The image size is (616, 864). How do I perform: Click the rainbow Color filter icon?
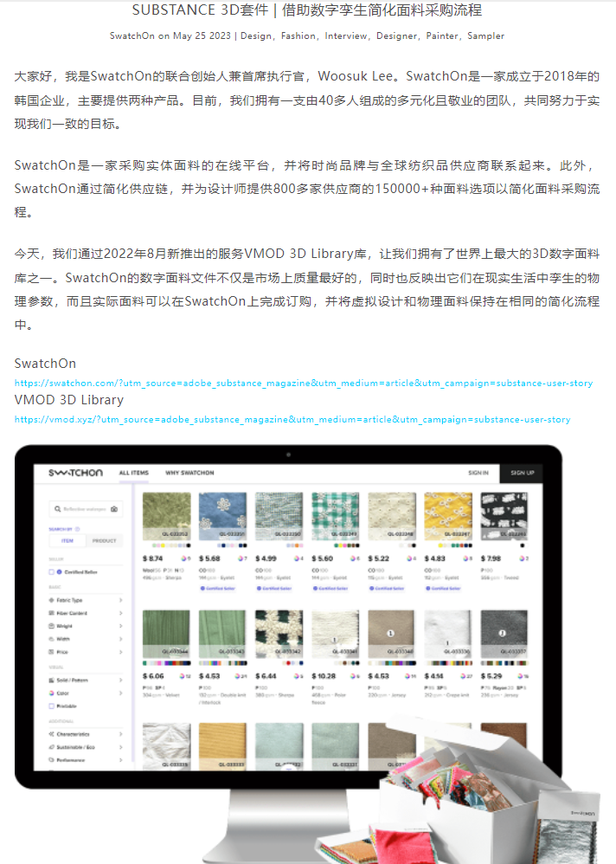[52, 693]
